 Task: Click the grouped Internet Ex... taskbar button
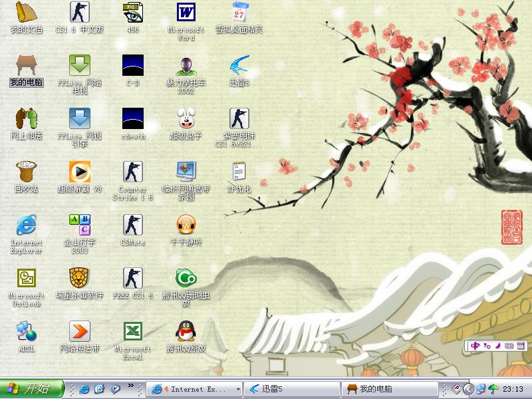point(194,389)
